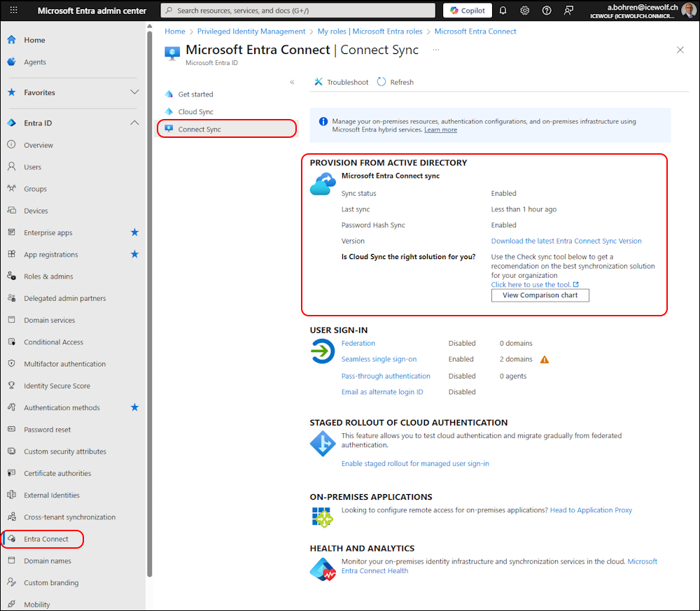Open the ellipsis more options menu
The width and height of the screenshot is (700, 611).
coord(435,50)
